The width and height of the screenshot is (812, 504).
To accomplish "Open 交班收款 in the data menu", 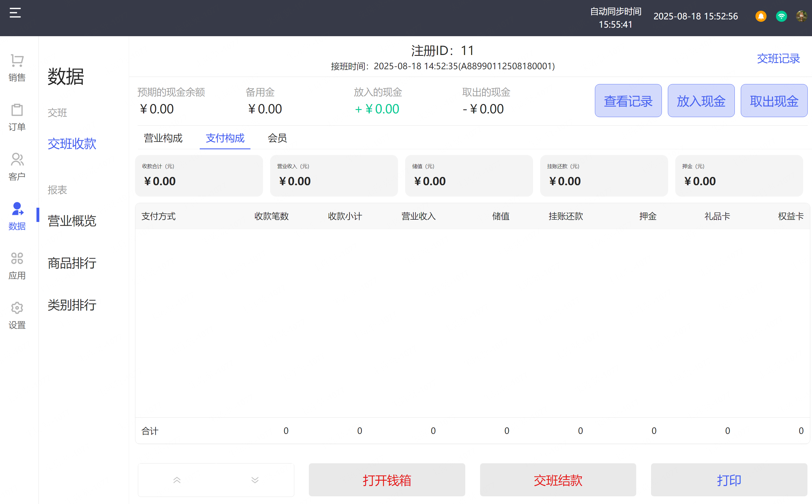I will point(72,144).
